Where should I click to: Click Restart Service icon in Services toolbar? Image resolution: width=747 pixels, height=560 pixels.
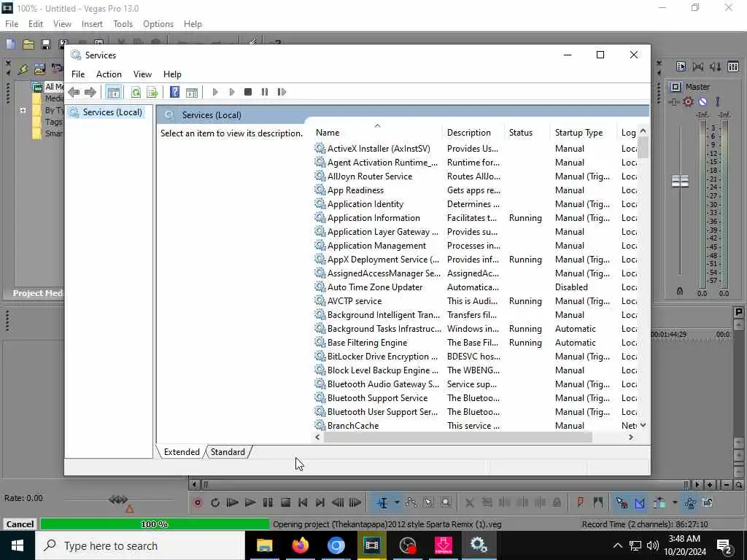pyautogui.click(x=282, y=92)
